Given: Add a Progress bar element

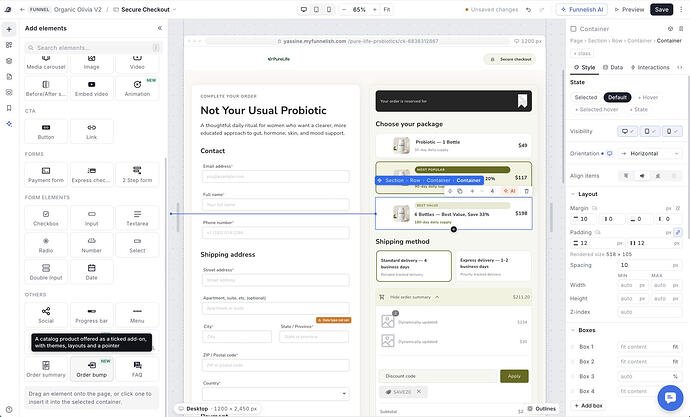Looking at the screenshot, I should [x=91, y=315].
